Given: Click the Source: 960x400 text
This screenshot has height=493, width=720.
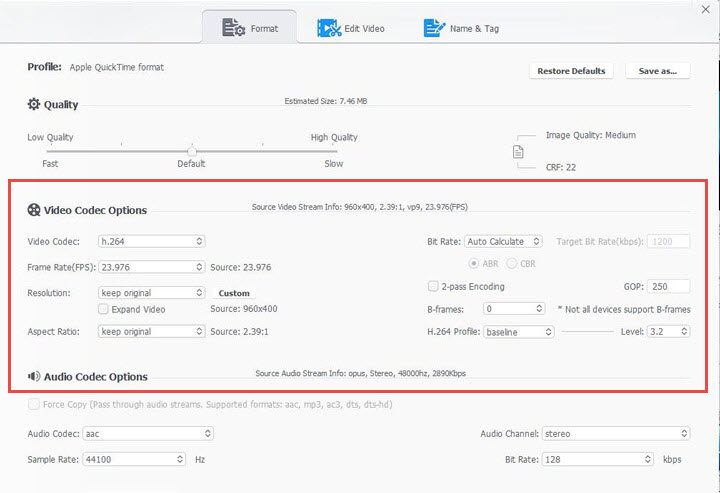Looking at the screenshot, I should pos(244,309).
